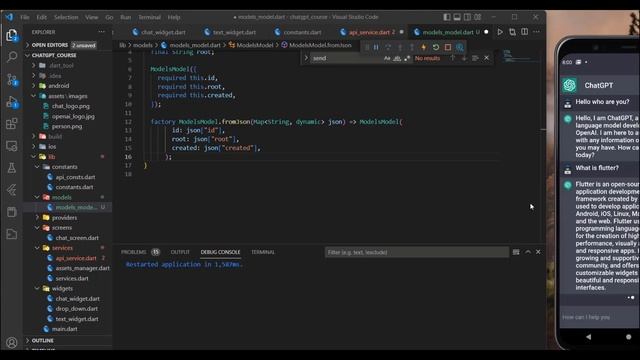Show the Terminal panel tab

coord(263,252)
